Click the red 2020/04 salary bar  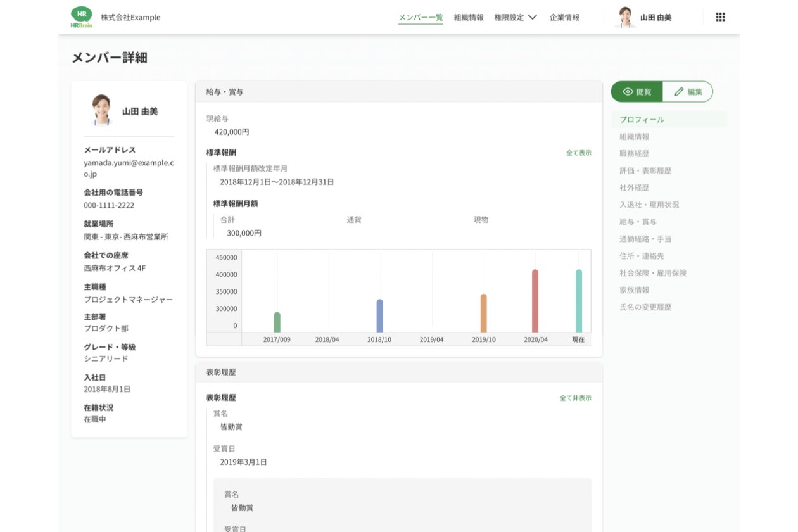pyautogui.click(x=535, y=301)
